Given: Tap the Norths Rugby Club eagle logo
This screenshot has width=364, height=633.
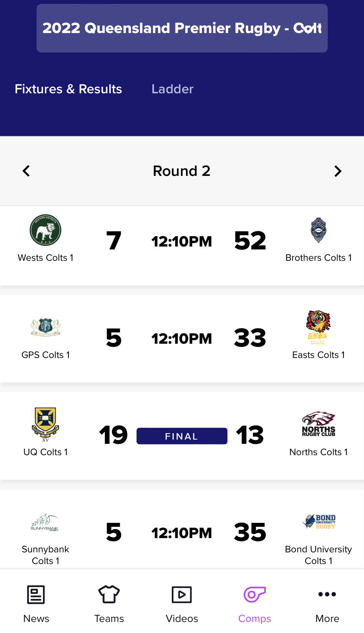Looking at the screenshot, I should coord(318,424).
